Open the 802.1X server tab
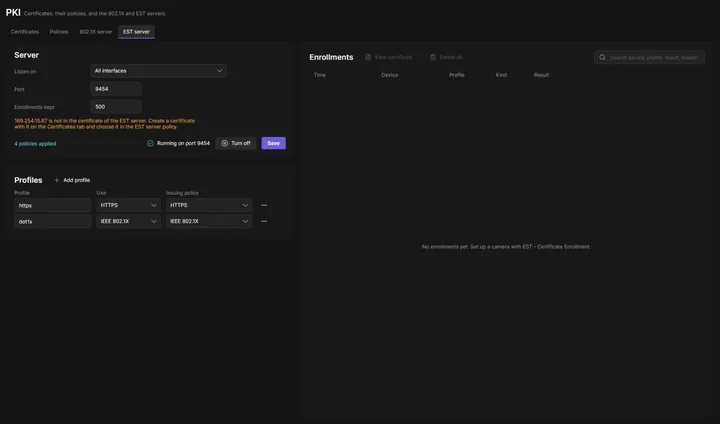720x424 pixels. click(x=96, y=32)
